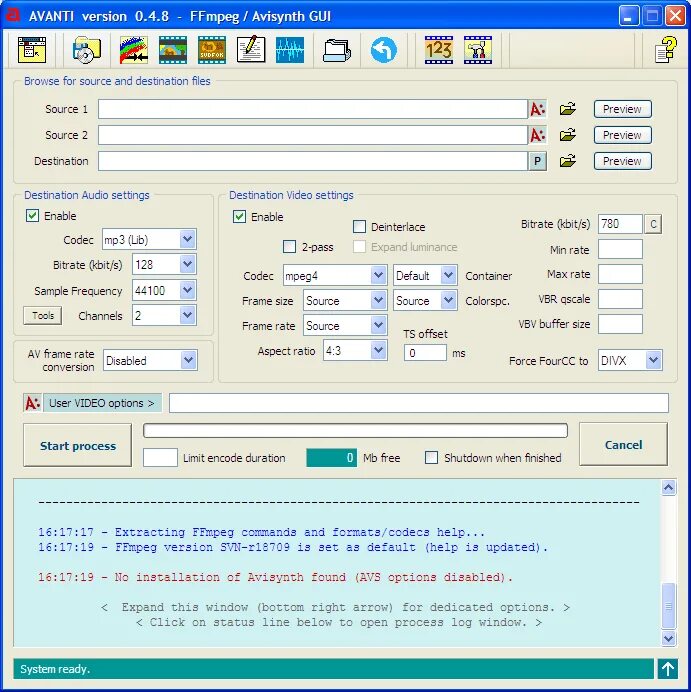Click the User VIDEO options > button
The image size is (691, 692).
point(102,403)
